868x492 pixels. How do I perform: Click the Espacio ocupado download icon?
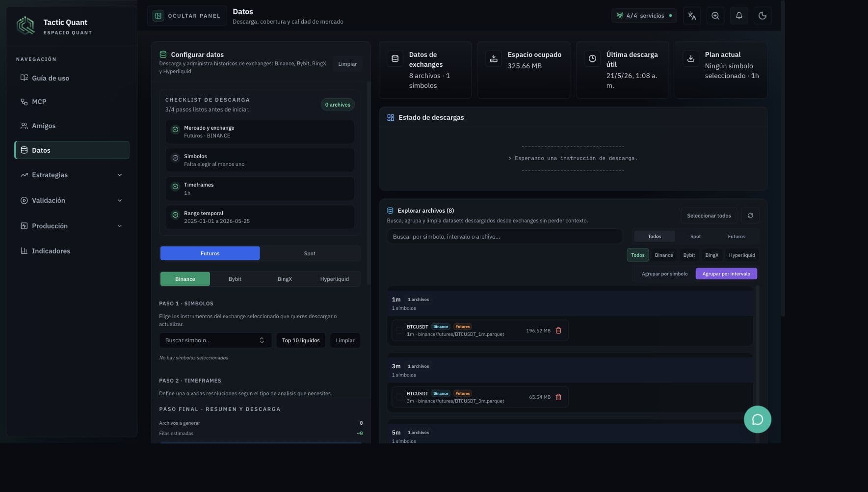pos(494,58)
